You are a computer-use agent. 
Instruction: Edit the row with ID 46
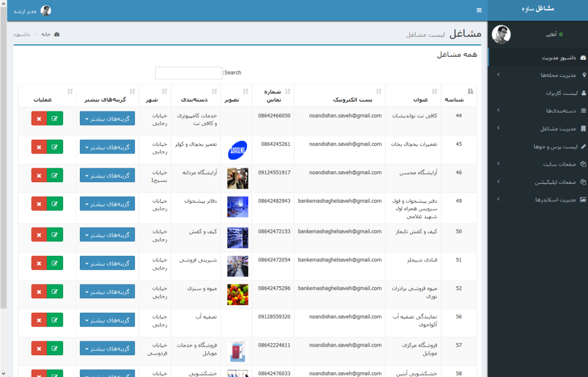point(55,175)
